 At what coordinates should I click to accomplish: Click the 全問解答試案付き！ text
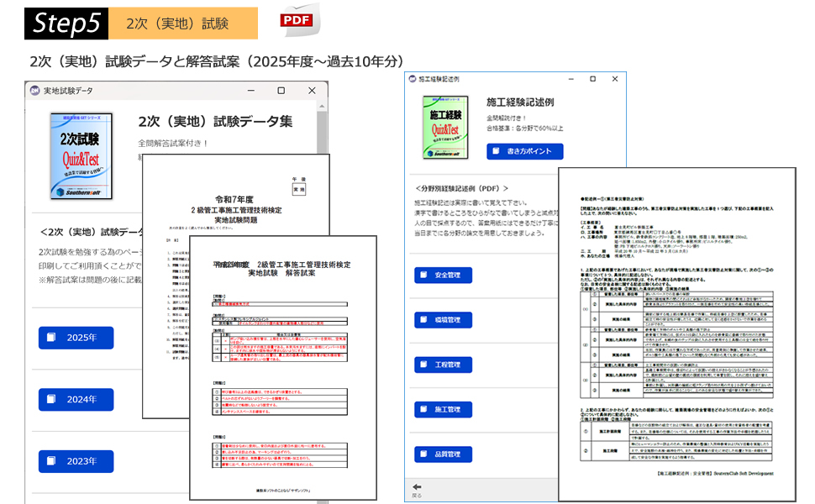click(173, 143)
